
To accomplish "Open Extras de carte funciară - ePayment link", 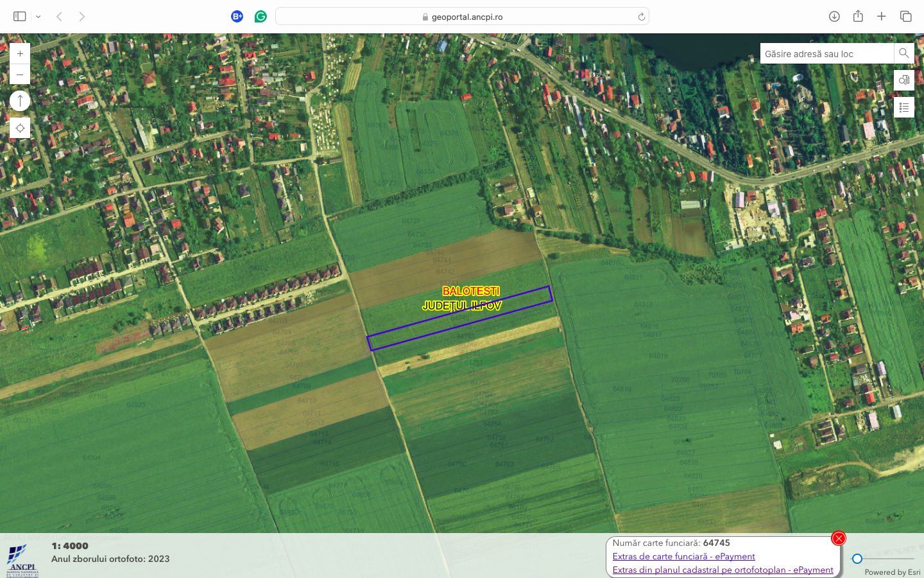I will pyautogui.click(x=683, y=556).
